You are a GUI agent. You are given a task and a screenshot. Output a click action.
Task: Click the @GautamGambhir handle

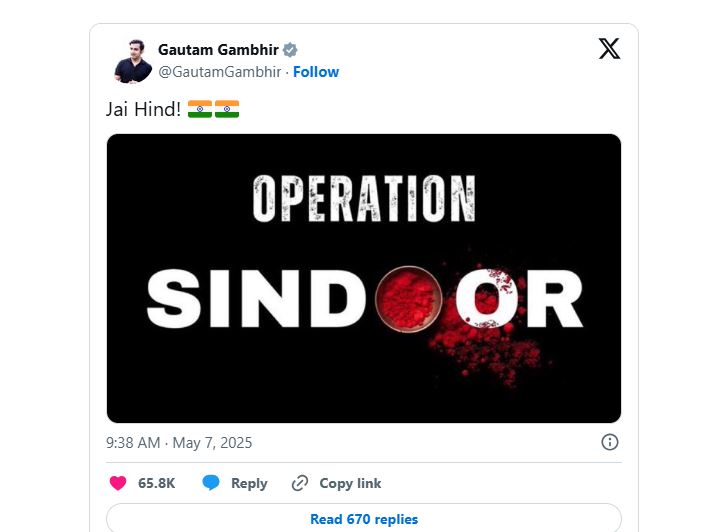[219, 72]
